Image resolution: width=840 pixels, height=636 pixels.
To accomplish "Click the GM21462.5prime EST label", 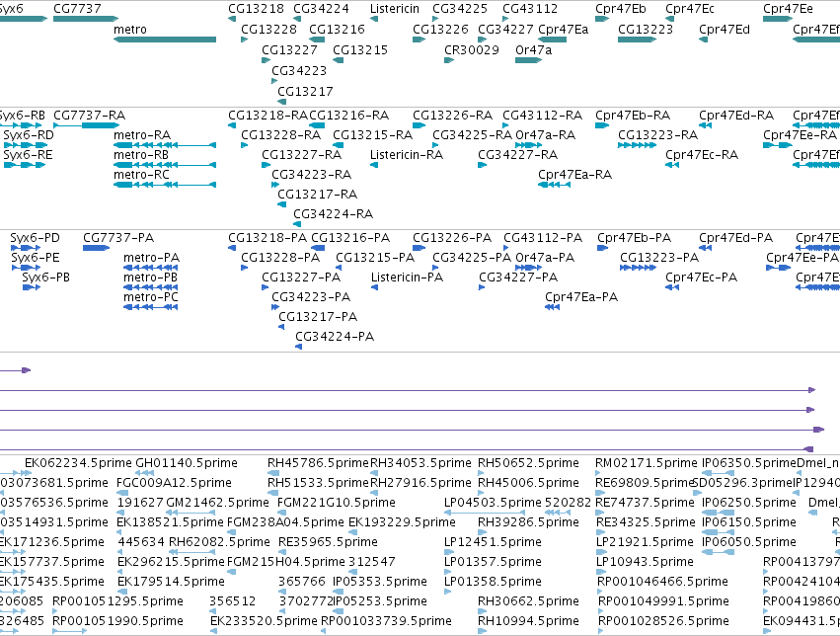I will tap(217, 503).
